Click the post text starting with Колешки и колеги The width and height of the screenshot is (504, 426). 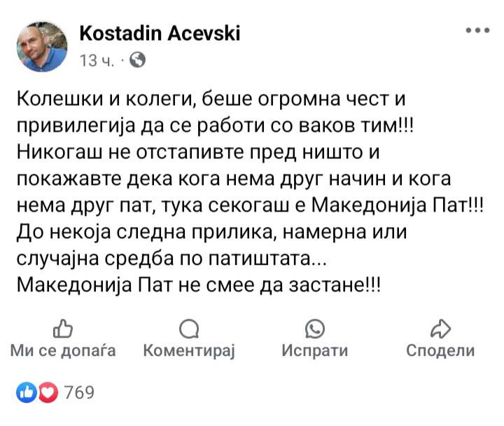[250, 192]
